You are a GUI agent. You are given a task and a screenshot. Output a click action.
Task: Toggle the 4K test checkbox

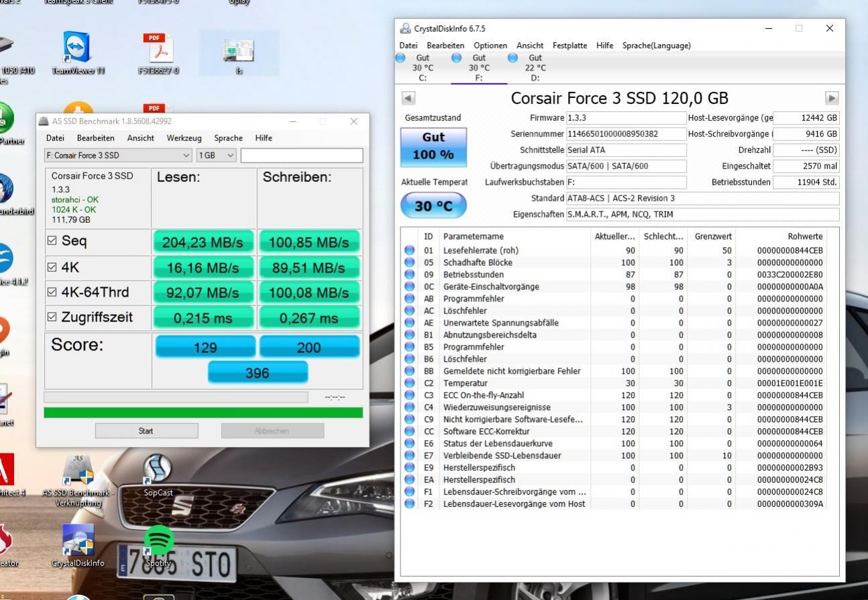coord(52,267)
